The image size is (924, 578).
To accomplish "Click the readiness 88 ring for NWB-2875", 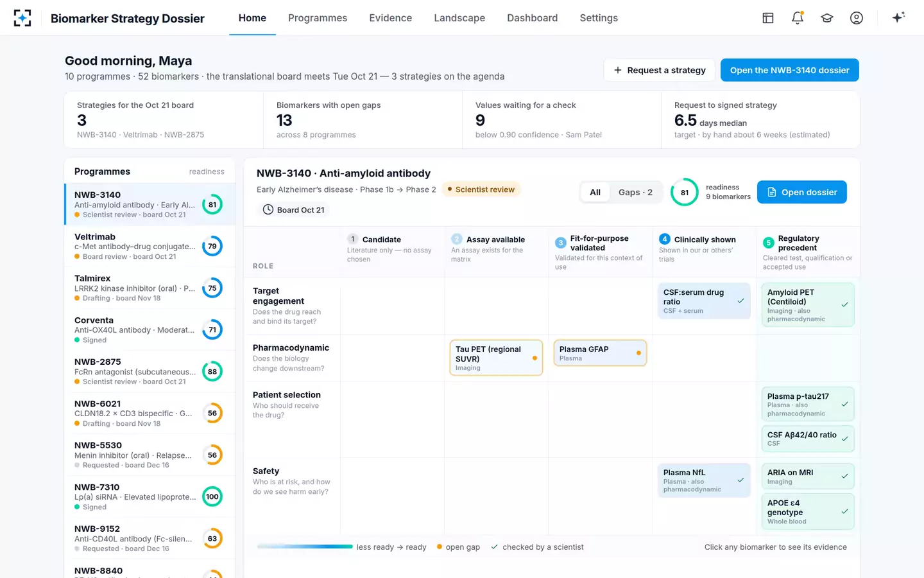I will [x=212, y=372].
